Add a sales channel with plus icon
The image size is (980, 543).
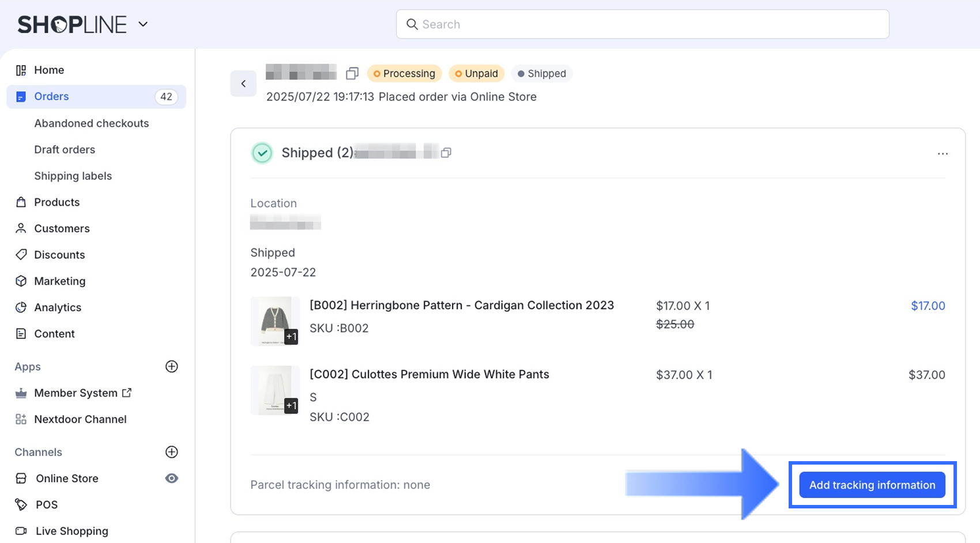pos(171,452)
